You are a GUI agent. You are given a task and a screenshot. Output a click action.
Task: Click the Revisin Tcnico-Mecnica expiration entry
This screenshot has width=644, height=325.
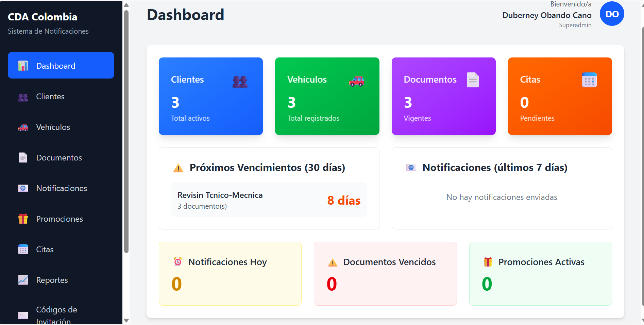pos(269,200)
